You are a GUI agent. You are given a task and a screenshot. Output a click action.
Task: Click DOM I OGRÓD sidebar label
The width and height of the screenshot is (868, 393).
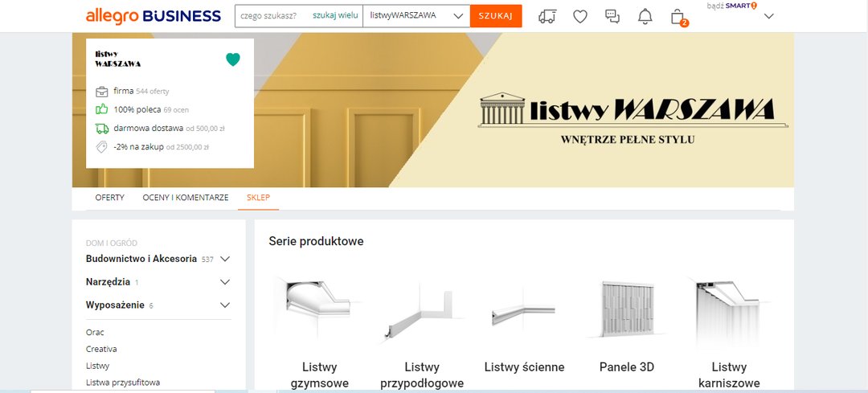[x=111, y=243]
